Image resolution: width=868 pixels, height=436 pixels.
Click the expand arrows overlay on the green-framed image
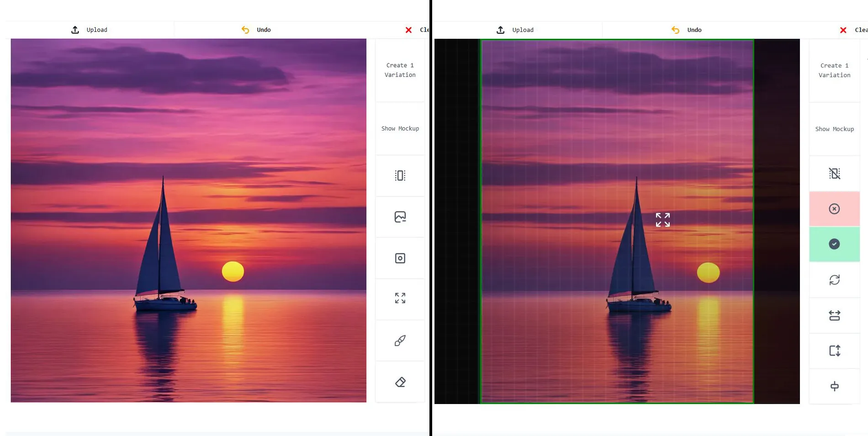pos(662,220)
